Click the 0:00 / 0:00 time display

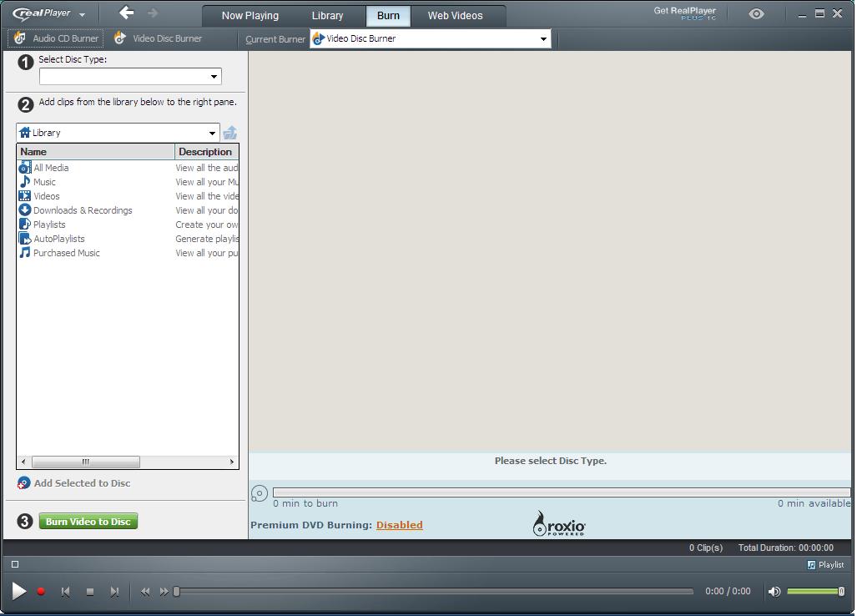pos(728,592)
